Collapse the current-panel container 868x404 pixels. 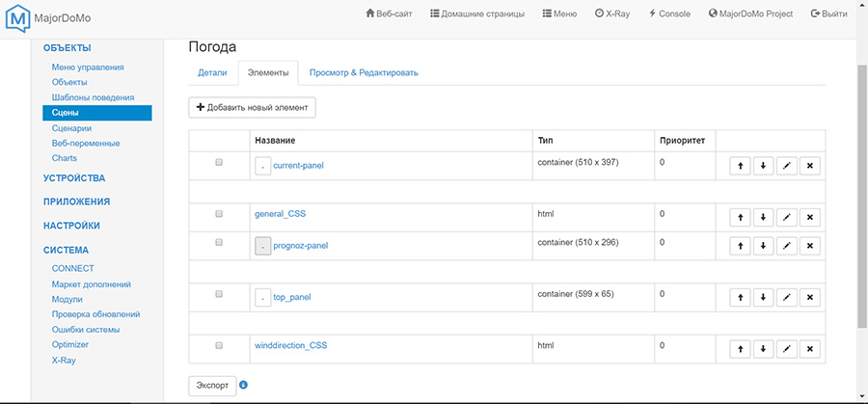pyautogui.click(x=263, y=166)
